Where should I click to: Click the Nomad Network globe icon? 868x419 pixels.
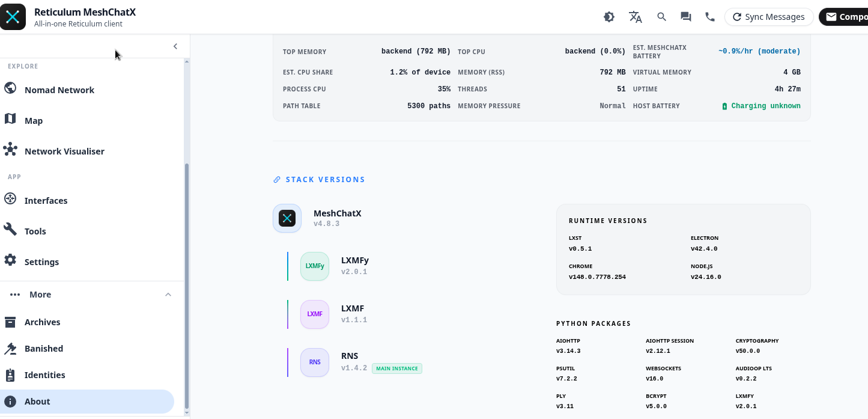pos(10,89)
